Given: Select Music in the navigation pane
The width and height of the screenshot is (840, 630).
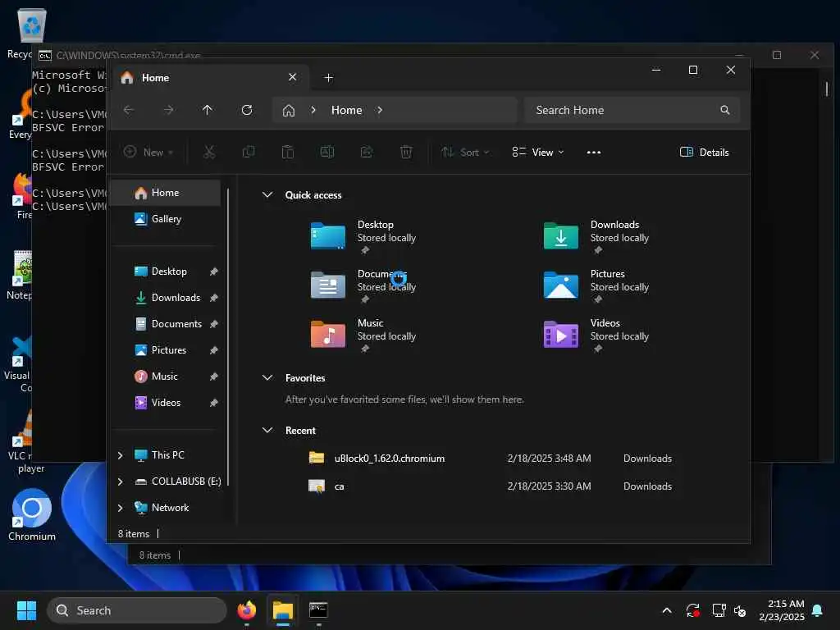Looking at the screenshot, I should click(166, 377).
